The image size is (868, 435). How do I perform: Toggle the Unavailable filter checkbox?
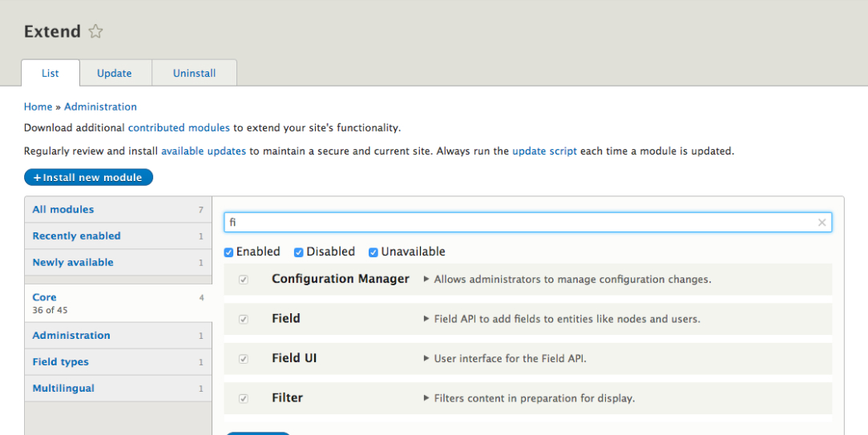pos(373,252)
